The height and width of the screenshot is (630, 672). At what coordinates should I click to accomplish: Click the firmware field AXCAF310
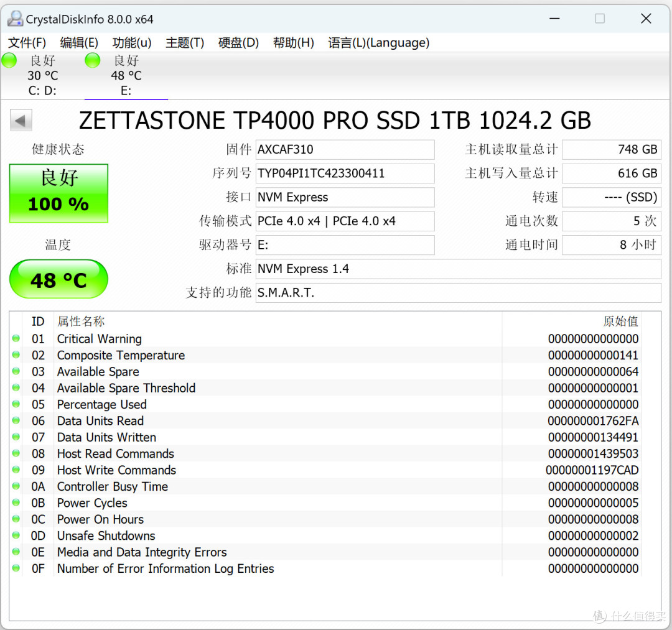point(345,149)
